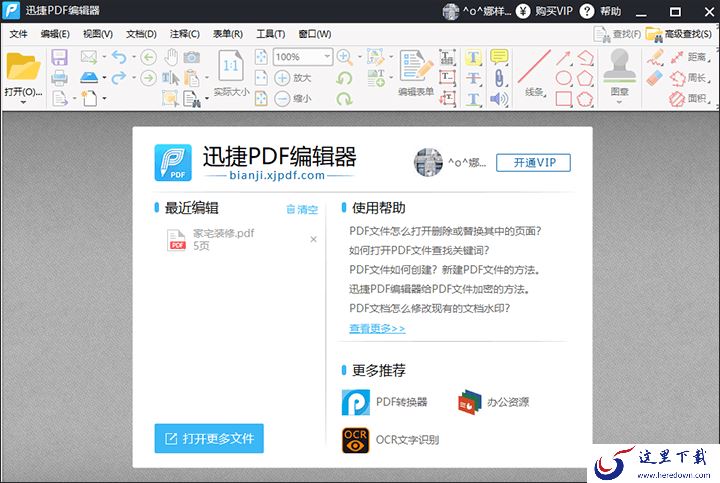
Task: Open the PDF转换器 recommendation
Action: coord(385,402)
